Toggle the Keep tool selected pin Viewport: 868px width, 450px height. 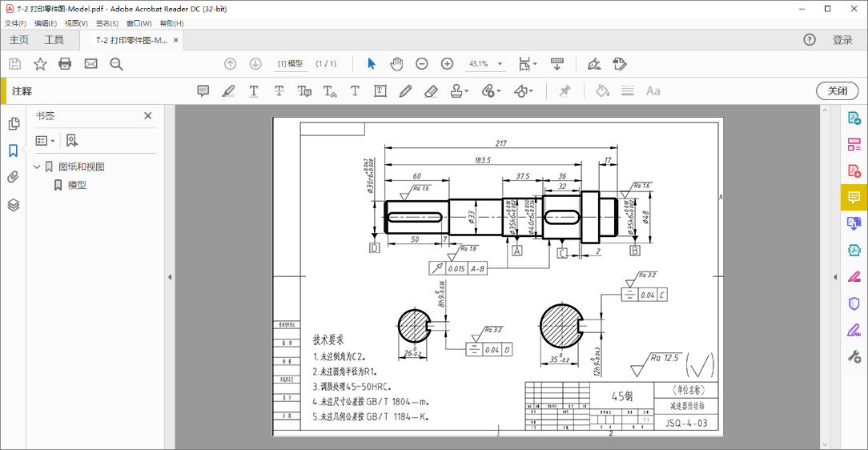[x=565, y=91]
